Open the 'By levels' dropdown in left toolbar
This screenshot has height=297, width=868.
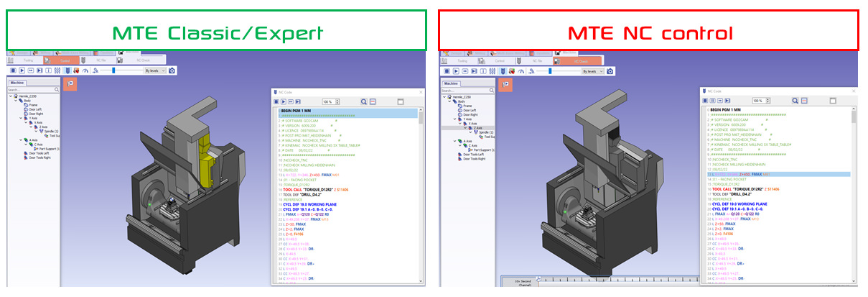pyautogui.click(x=155, y=70)
